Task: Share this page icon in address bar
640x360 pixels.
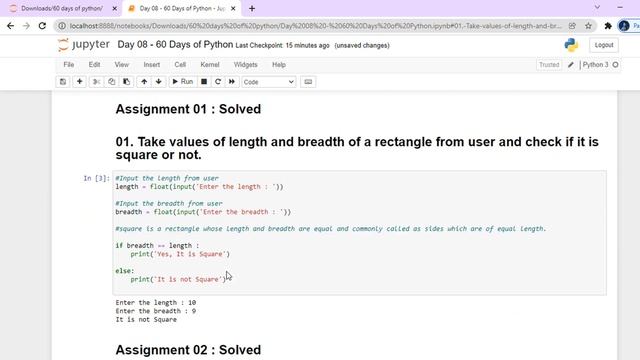Action: tap(572, 26)
